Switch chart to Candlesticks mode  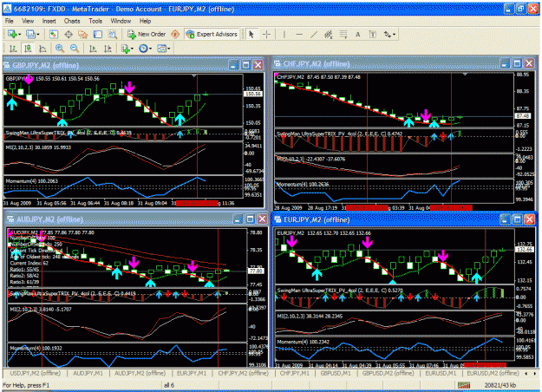(28, 49)
